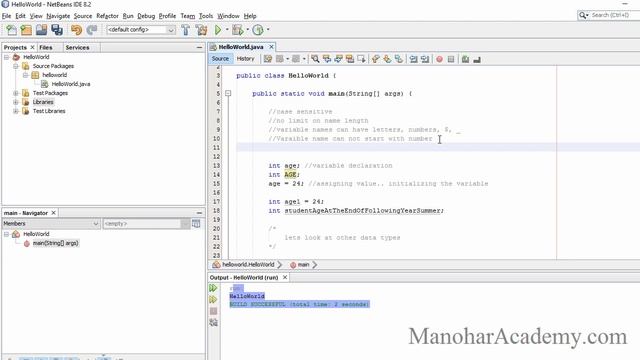Open Output Settings icon in Output panel
Image resolution: width=640 pixels, height=360 pixels.
[213, 322]
